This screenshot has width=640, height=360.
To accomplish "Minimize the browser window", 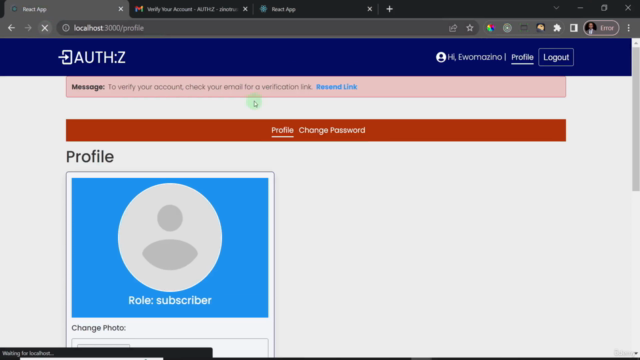I will click(580, 8).
